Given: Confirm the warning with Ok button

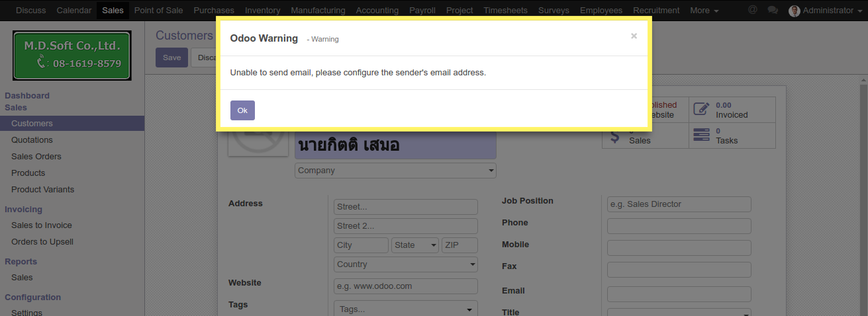Looking at the screenshot, I should pos(242,110).
